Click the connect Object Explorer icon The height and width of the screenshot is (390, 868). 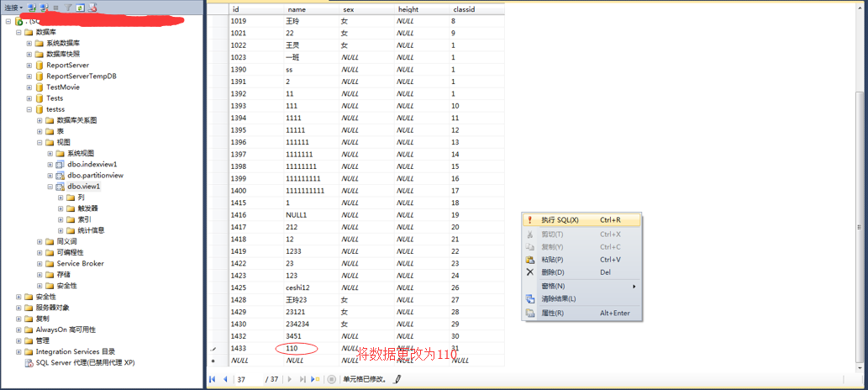[32, 8]
